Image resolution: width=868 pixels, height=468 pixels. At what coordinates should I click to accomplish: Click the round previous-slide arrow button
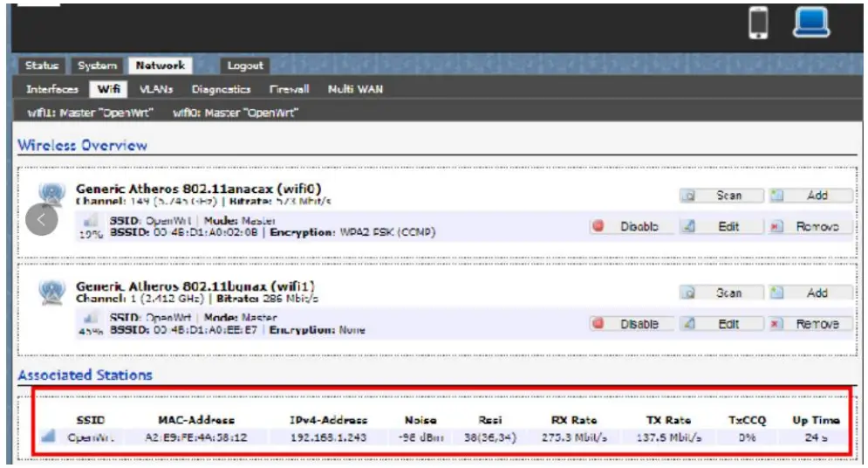coord(42,219)
